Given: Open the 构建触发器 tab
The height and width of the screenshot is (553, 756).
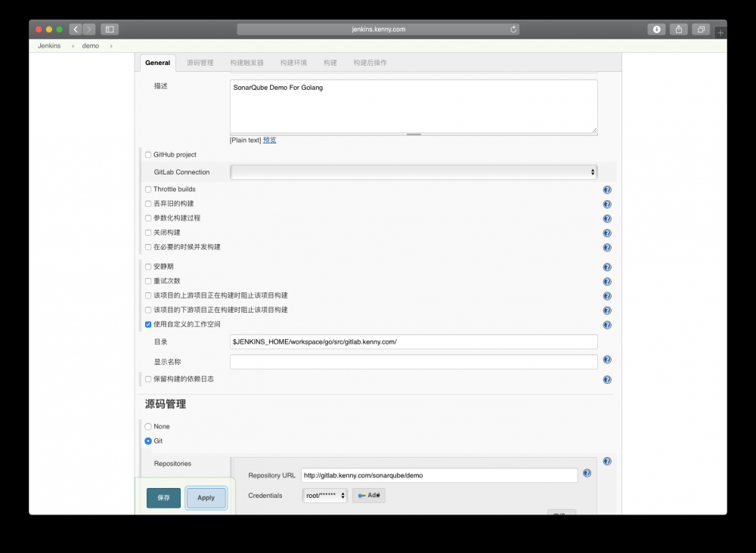Looking at the screenshot, I should [x=247, y=63].
